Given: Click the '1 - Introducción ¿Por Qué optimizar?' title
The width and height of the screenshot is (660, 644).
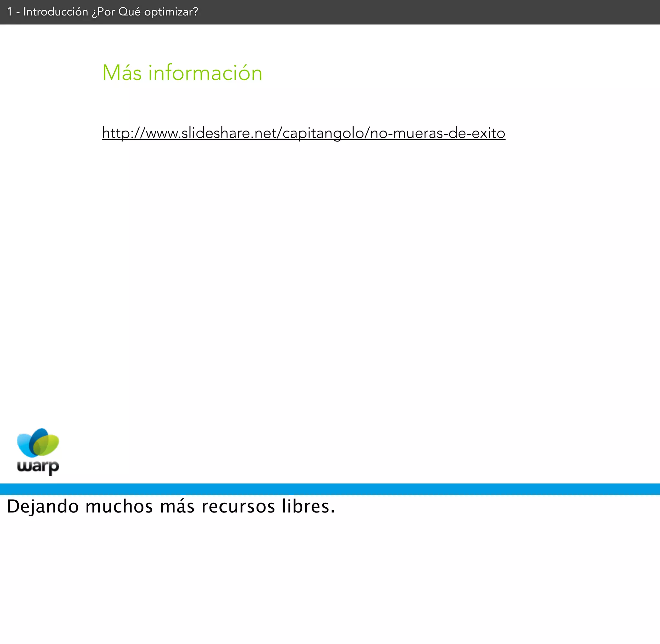Looking at the screenshot, I should [102, 12].
